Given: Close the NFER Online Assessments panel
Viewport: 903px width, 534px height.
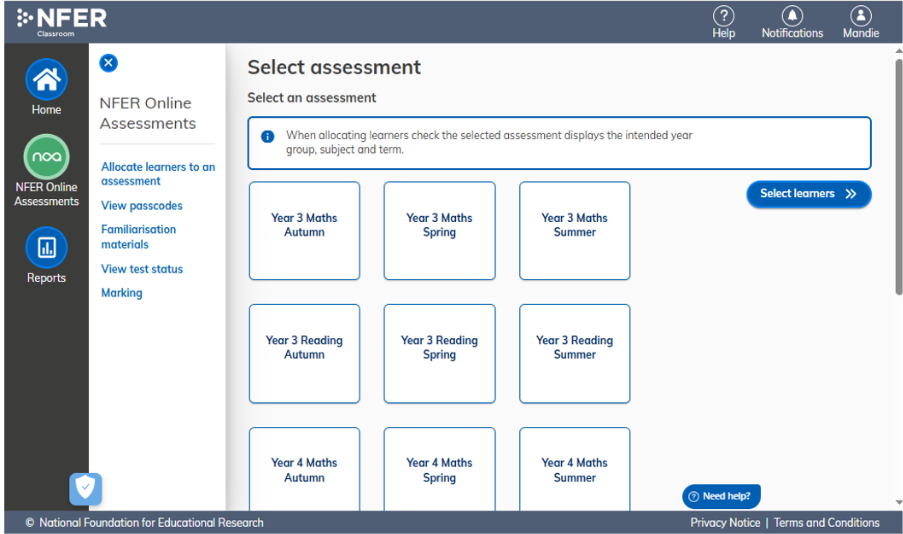Looking at the screenshot, I should pyautogui.click(x=108, y=63).
